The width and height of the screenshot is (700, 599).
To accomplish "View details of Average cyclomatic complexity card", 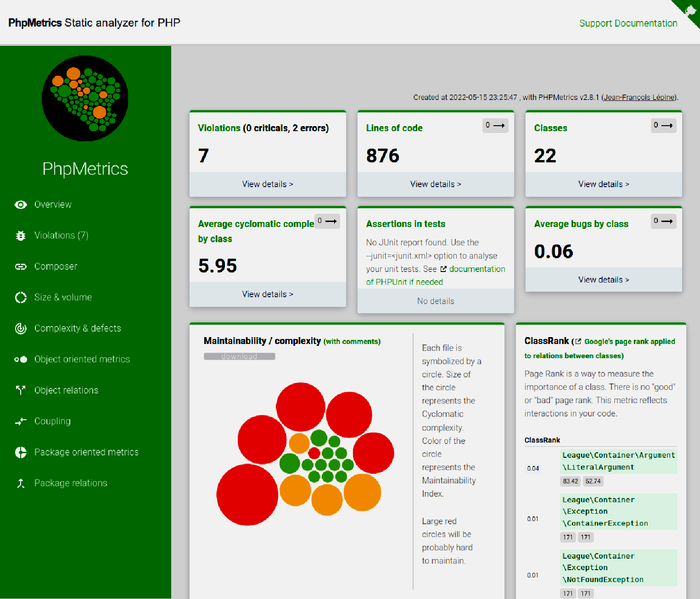I will coord(268,294).
